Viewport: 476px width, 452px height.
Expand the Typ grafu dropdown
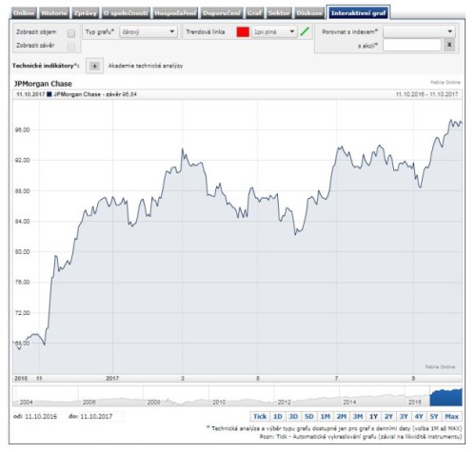pos(149,31)
